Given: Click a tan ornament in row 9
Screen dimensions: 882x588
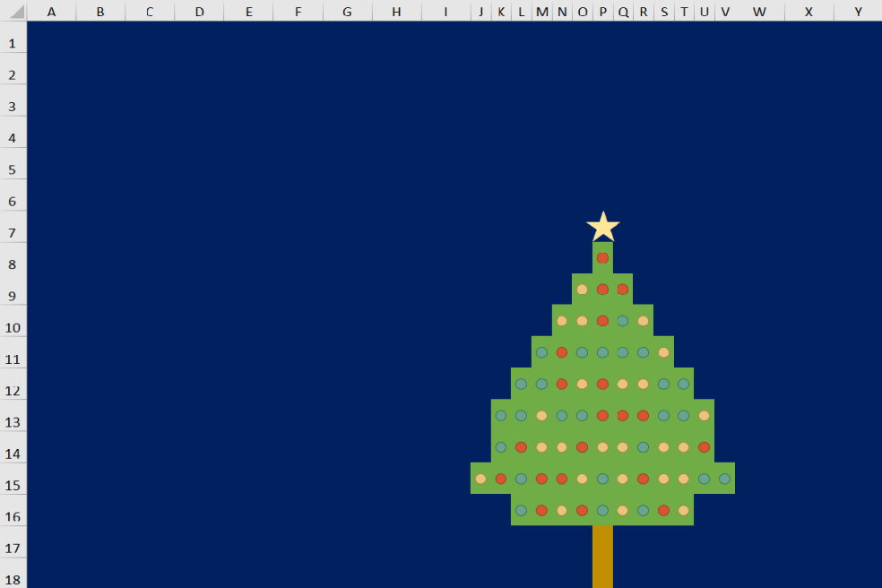Looking at the screenshot, I should tap(583, 289).
